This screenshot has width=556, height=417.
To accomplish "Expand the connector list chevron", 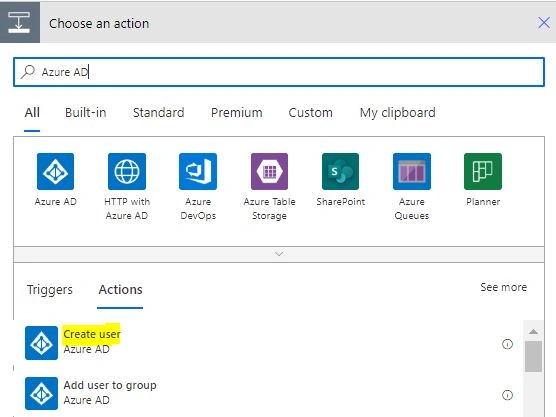I will (x=279, y=254).
